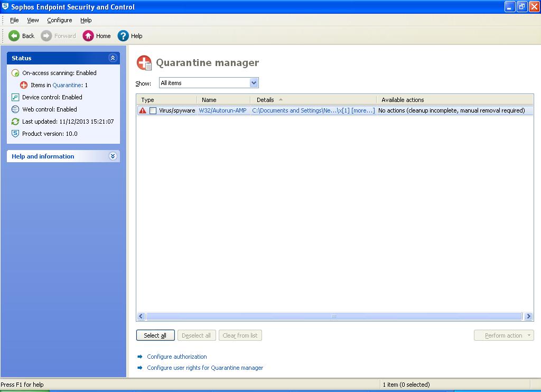Click 'On-access scanning: Enabled' text
Screen dimensions: 541x392
[x=59, y=73]
